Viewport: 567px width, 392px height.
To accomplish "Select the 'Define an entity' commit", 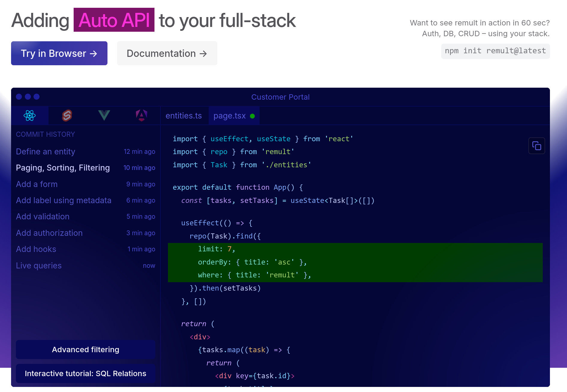I will point(86,152).
